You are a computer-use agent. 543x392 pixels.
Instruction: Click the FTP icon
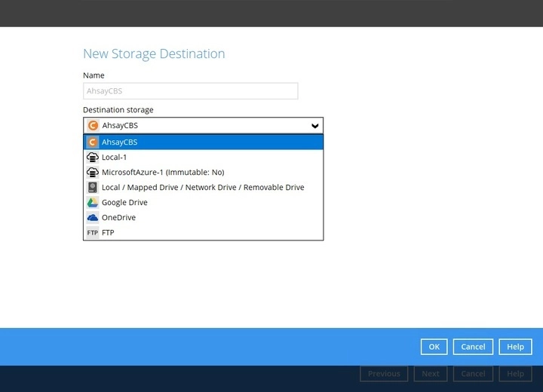[93, 233]
